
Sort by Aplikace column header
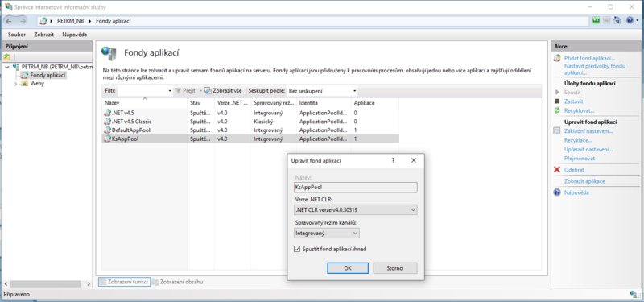tap(374, 103)
